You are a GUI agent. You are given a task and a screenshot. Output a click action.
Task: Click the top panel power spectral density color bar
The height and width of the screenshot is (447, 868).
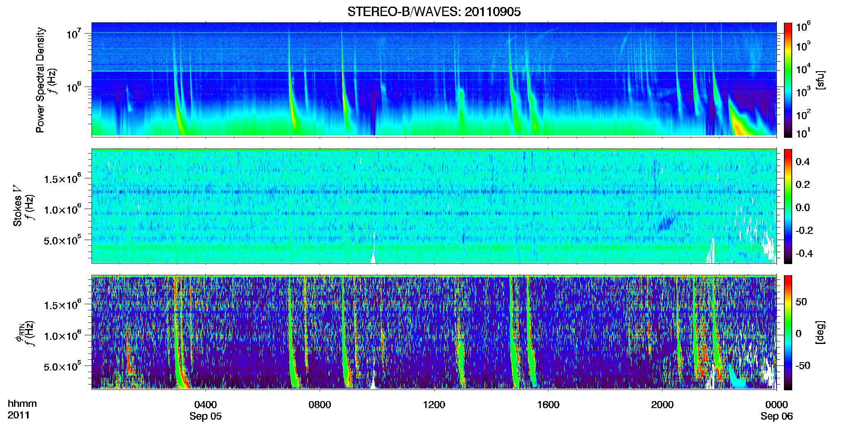tap(788, 80)
